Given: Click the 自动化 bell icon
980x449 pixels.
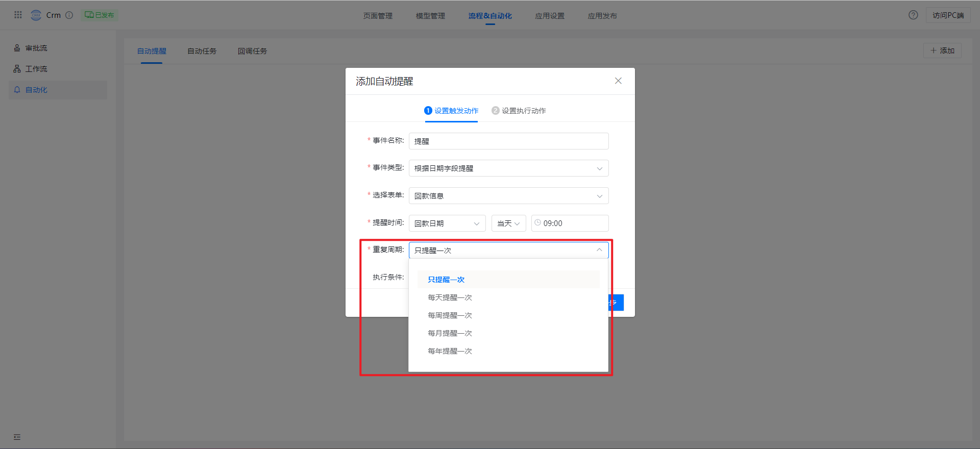Looking at the screenshot, I should 17,90.
